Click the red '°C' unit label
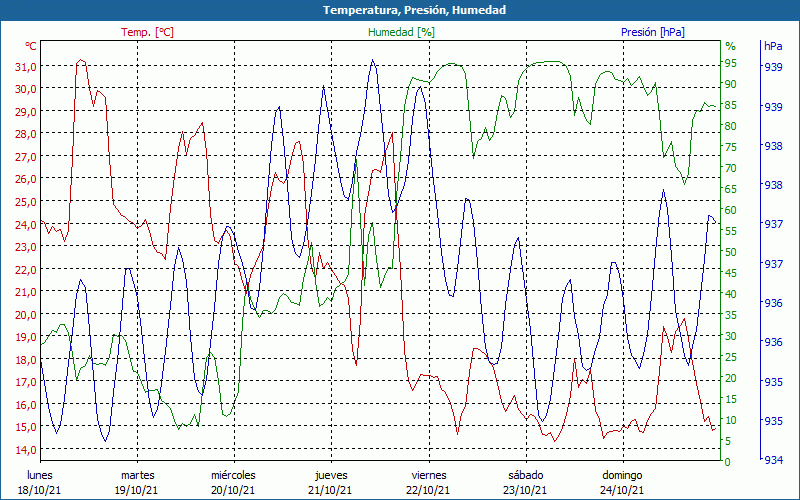 (31, 46)
